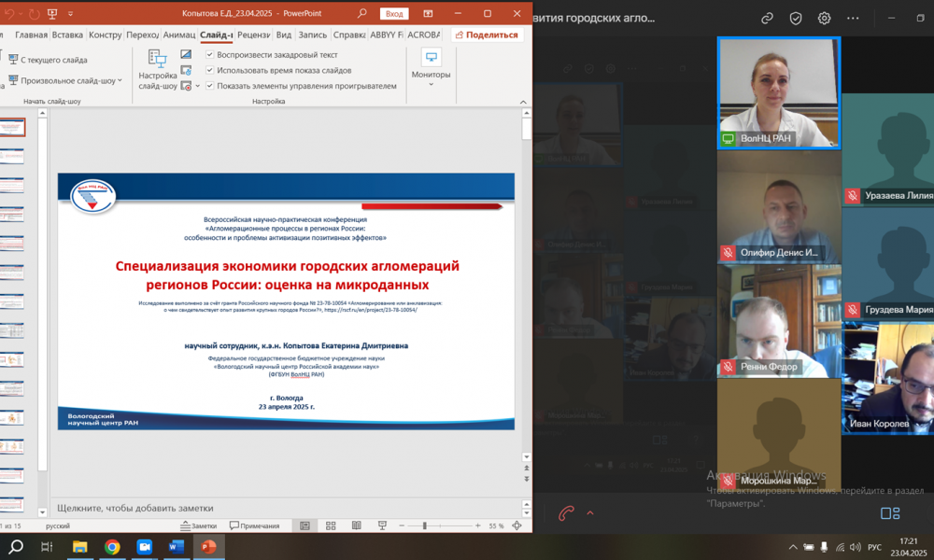Viewport: 934px width, 560px height.
Task: Open the search magnifier in PowerPoint's title bar
Action: pyautogui.click(x=362, y=13)
